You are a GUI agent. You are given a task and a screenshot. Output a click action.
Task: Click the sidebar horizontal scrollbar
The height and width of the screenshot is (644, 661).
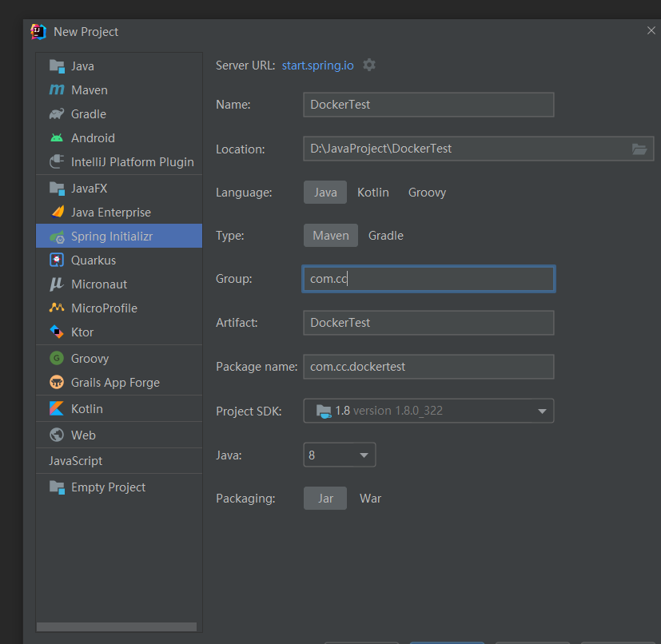pyautogui.click(x=117, y=626)
